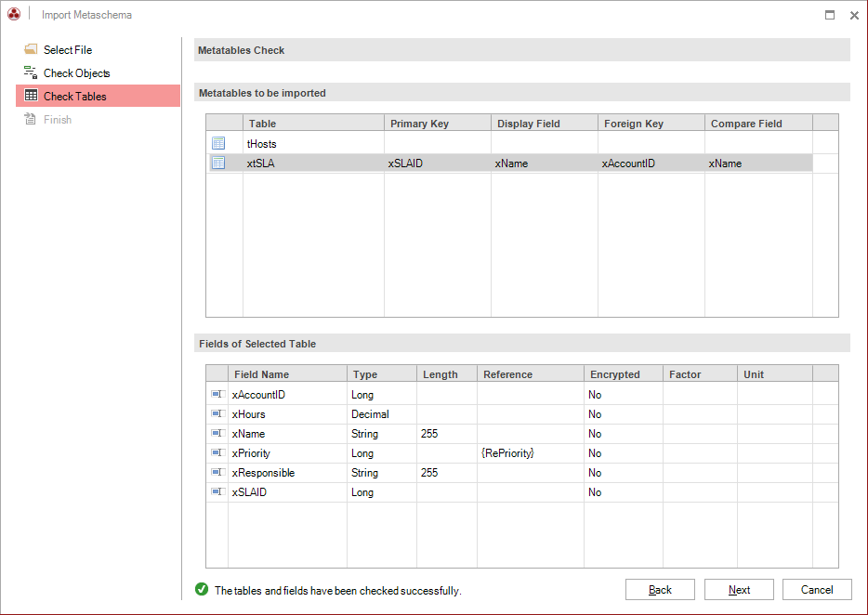Select the xResponsible field name

pyautogui.click(x=264, y=473)
